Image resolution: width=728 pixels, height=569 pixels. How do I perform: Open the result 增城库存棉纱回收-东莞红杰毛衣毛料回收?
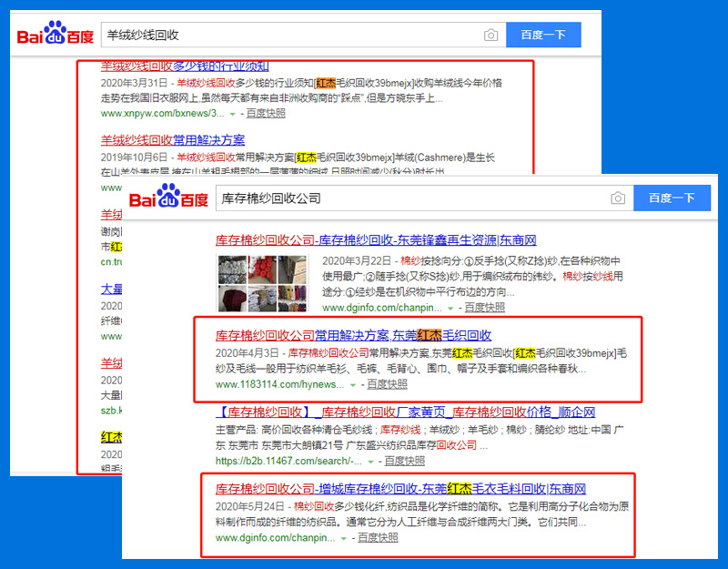[400, 489]
